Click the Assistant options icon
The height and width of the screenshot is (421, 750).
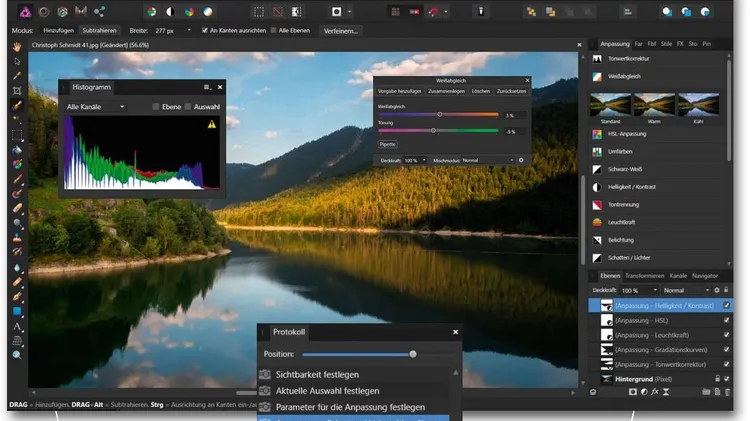click(x=481, y=12)
